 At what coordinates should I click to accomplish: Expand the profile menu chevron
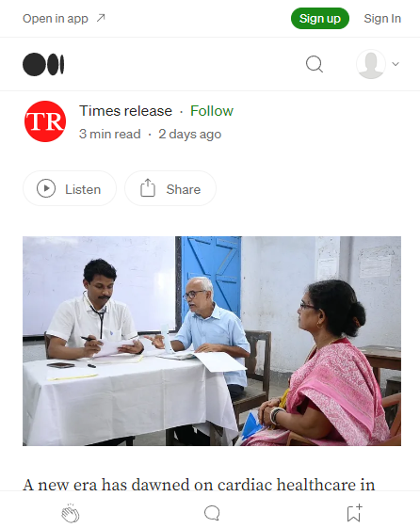pos(396,64)
